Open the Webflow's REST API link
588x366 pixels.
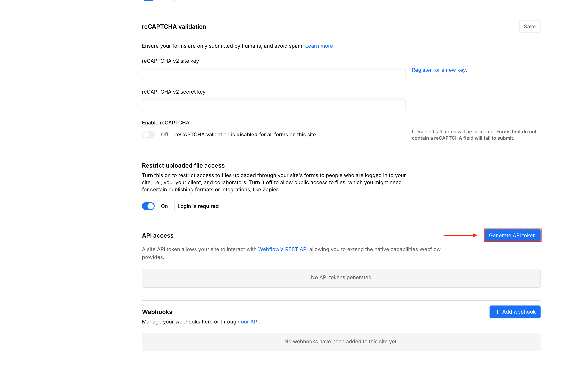[x=283, y=249]
